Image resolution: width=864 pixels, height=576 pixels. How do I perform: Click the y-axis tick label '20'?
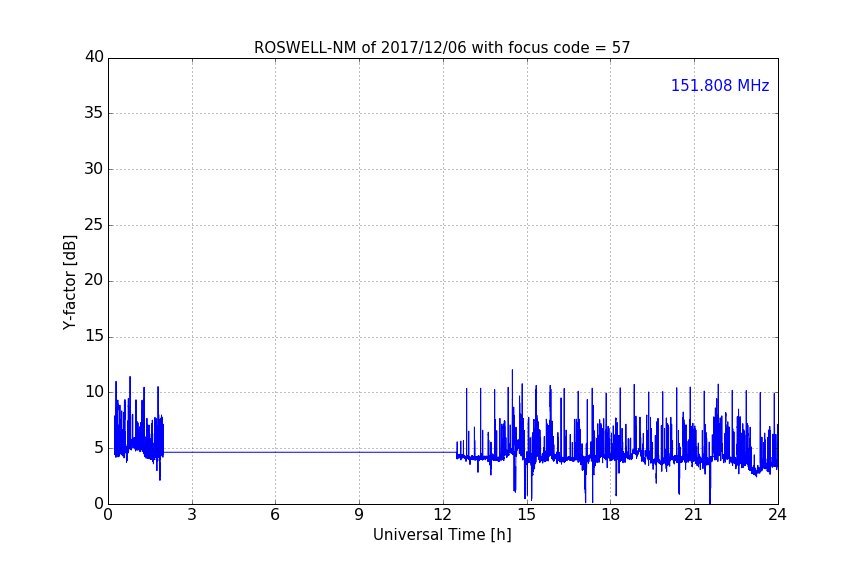click(94, 281)
